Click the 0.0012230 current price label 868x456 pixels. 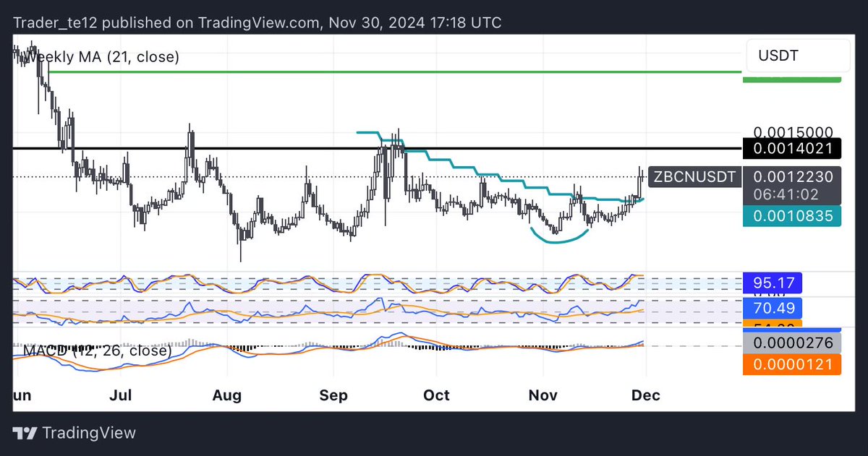point(792,176)
